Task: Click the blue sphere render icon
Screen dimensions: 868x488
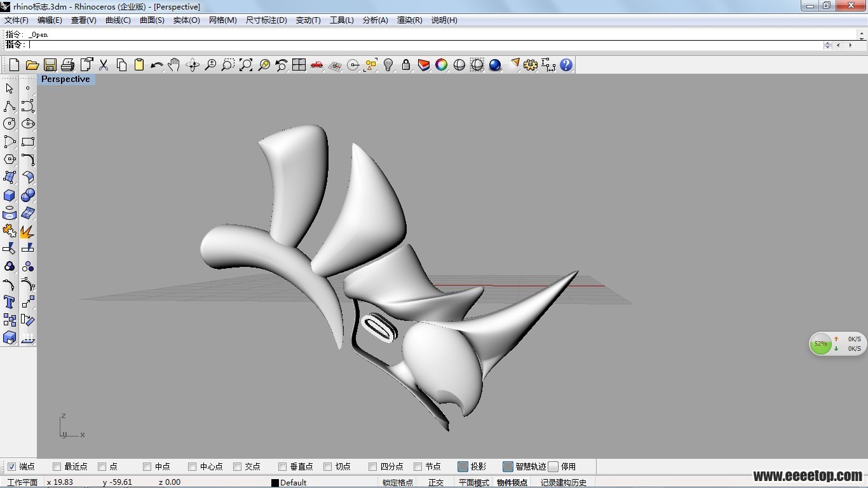Action: pos(495,65)
